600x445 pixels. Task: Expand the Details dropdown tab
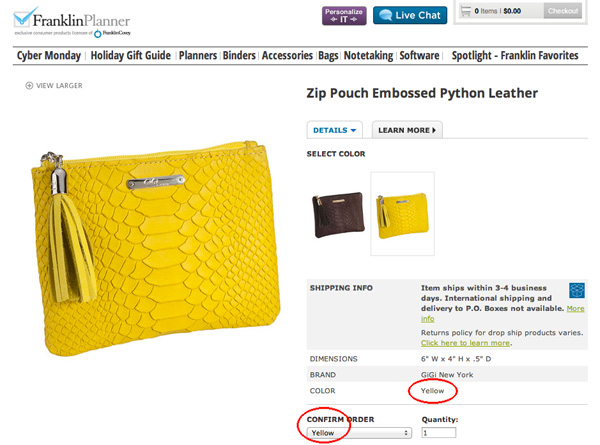click(x=336, y=130)
